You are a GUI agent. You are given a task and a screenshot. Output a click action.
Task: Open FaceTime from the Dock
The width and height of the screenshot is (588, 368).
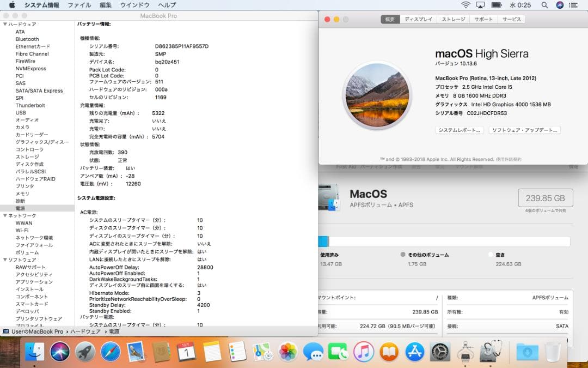[339, 353]
